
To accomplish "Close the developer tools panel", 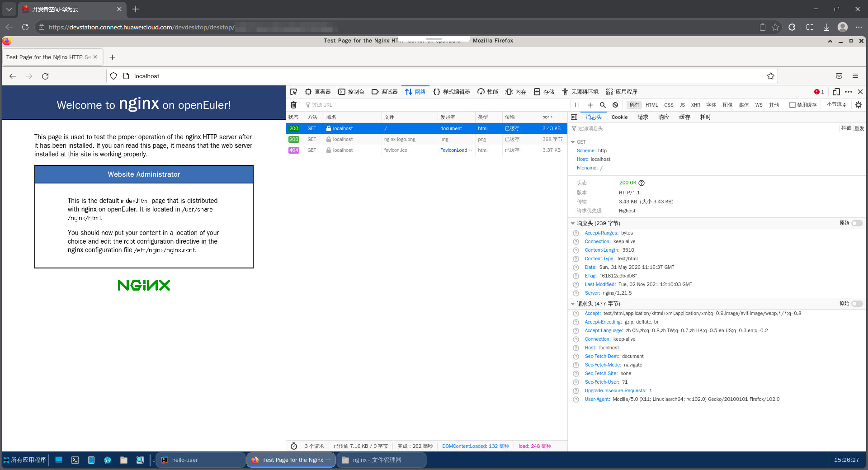I will (x=860, y=92).
